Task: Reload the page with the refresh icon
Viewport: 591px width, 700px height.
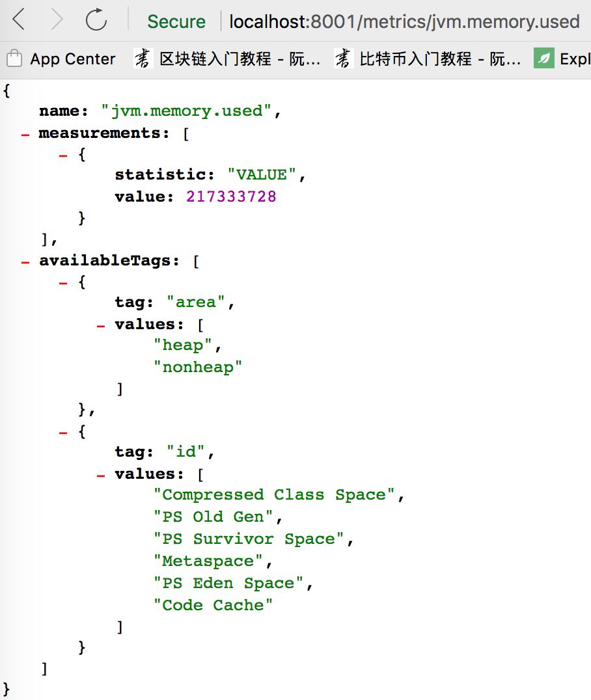Action: [96, 20]
